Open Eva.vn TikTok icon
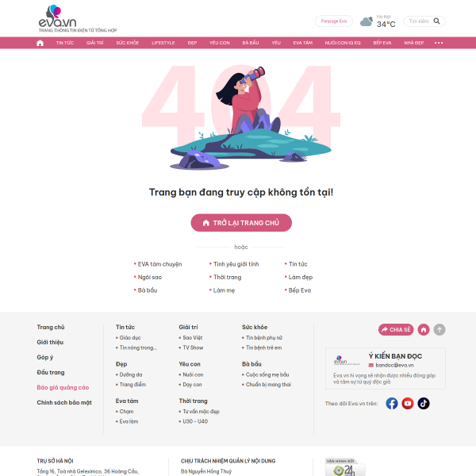Image resolution: width=476 pixels, height=476 pixels. coord(424,403)
